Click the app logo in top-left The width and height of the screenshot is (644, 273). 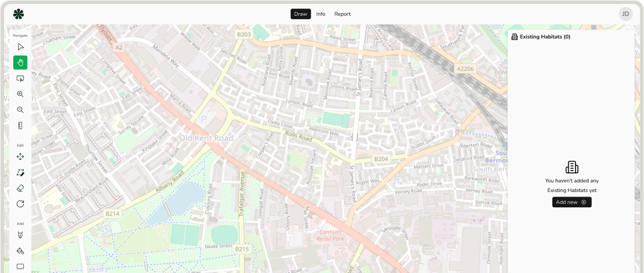(19, 14)
